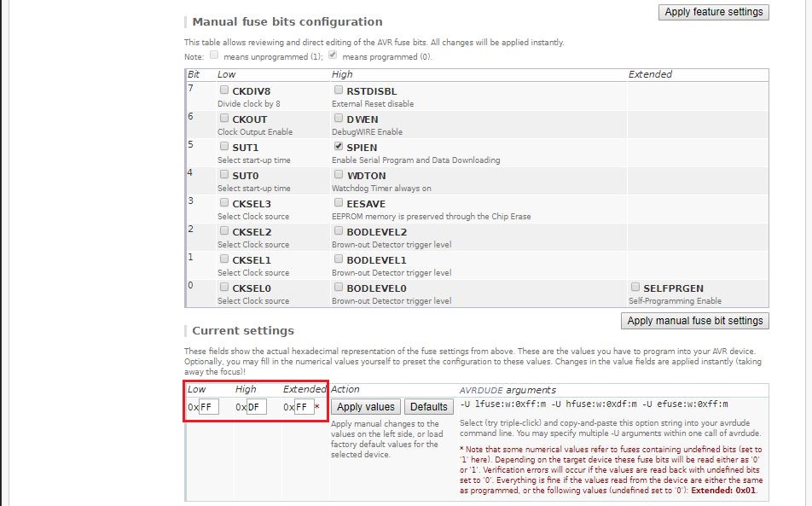Click the Low fuse hex input field
Screen dimensions: 812x506
[x=208, y=407]
